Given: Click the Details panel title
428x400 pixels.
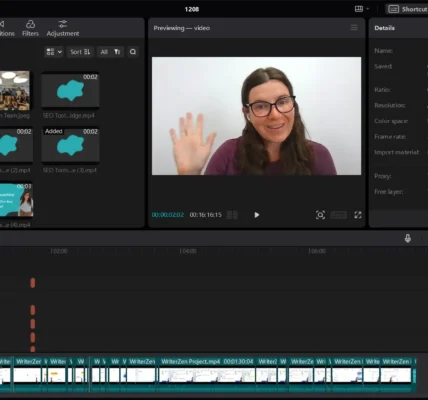Looking at the screenshot, I should tap(384, 28).
